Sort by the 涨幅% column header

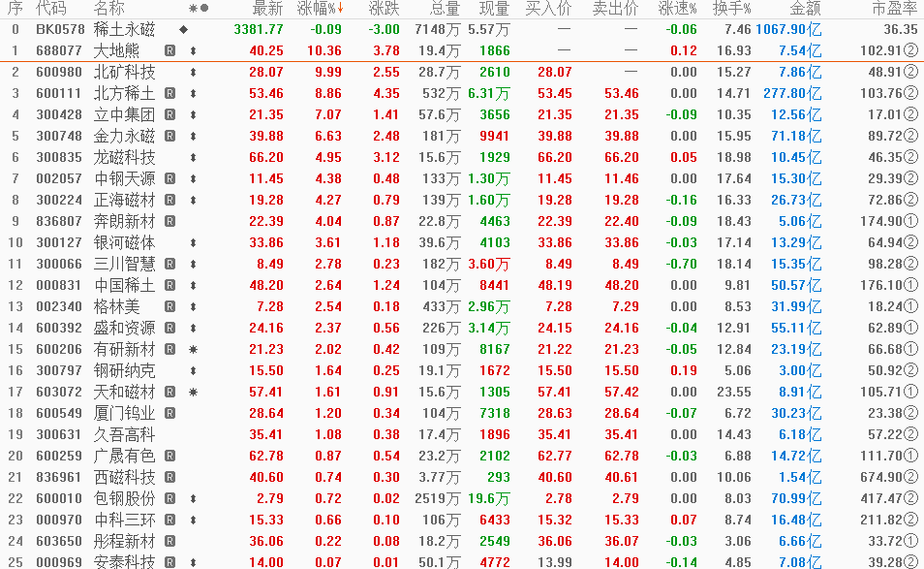click(320, 9)
